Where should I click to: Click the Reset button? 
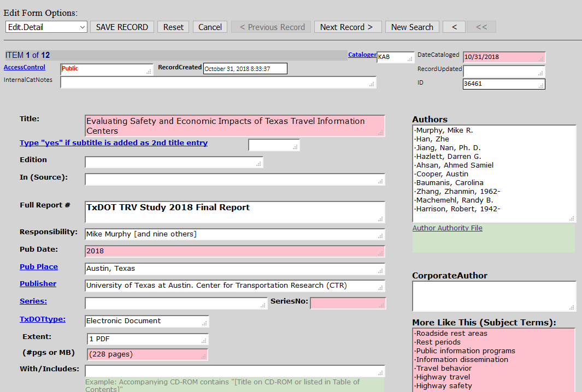173,27
